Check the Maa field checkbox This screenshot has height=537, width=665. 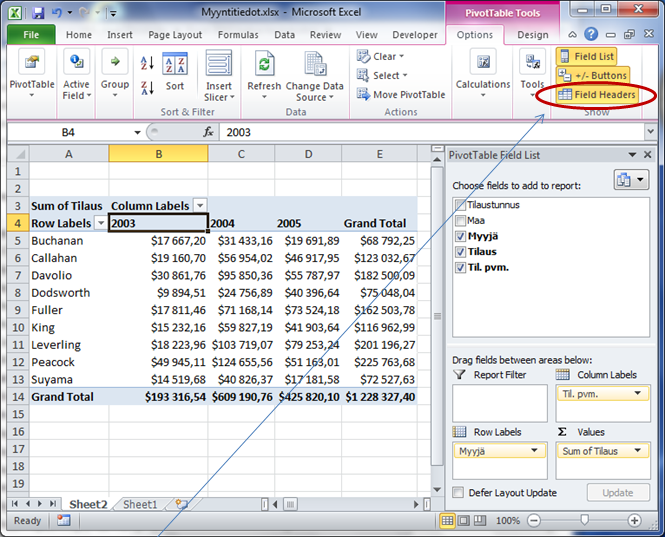coord(459,220)
